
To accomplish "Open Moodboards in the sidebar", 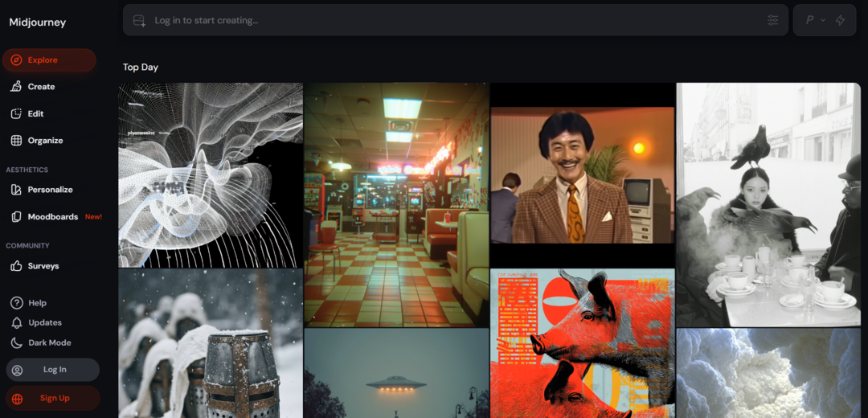I will [x=53, y=217].
